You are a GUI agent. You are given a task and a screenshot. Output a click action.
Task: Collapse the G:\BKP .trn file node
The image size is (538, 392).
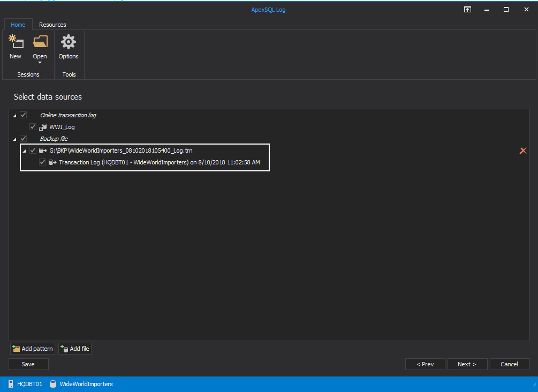[x=24, y=151]
